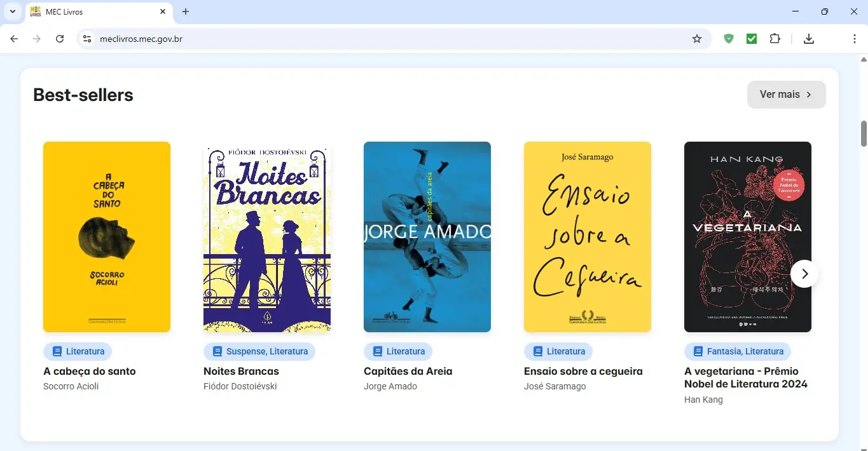
Task: Bookmark this page with the star icon
Action: click(x=697, y=39)
